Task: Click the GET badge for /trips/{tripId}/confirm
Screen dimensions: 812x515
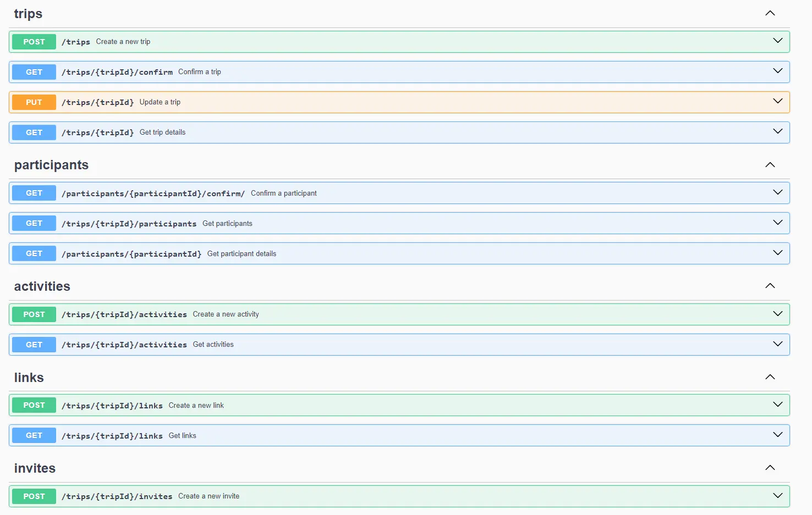Action: point(34,72)
